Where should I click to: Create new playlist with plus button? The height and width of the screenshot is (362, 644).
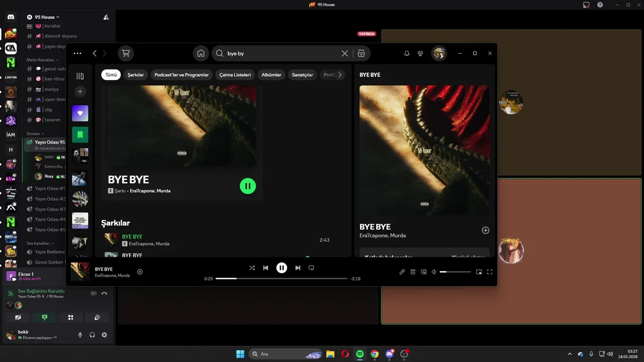tap(80, 92)
